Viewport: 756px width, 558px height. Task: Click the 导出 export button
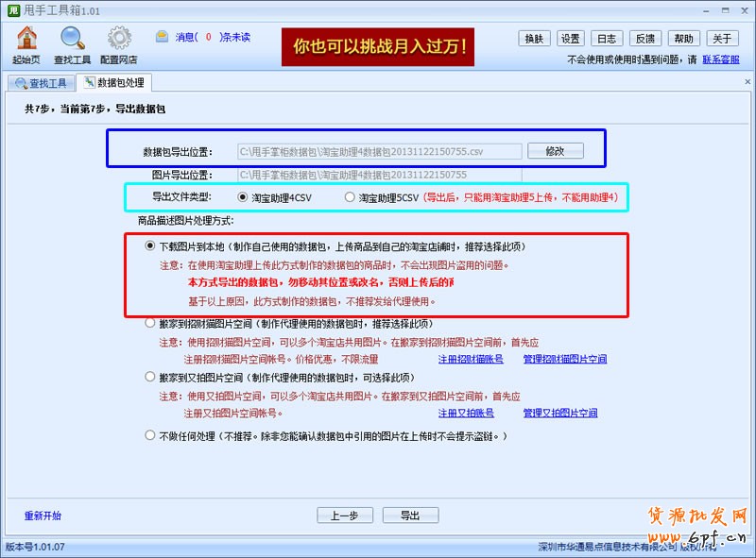(x=408, y=516)
